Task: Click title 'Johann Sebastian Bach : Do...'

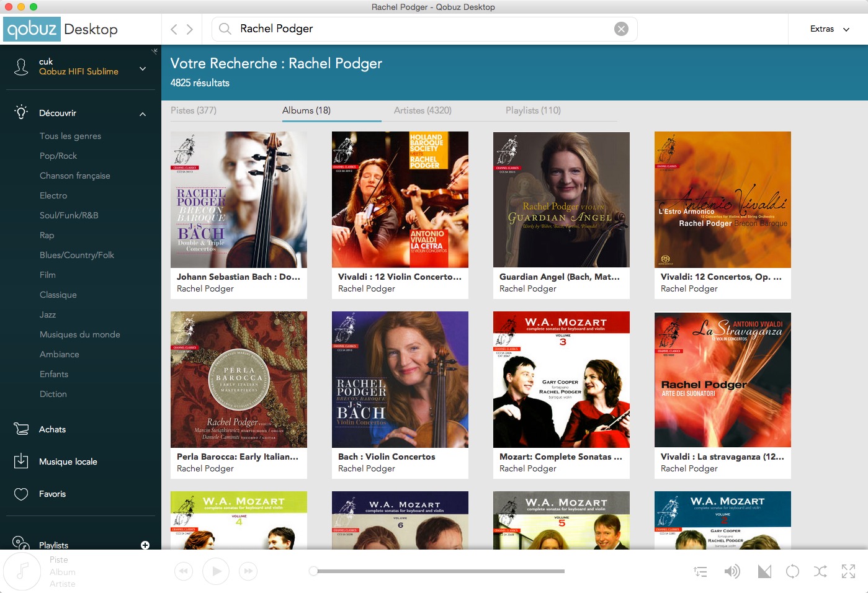Action: point(238,277)
